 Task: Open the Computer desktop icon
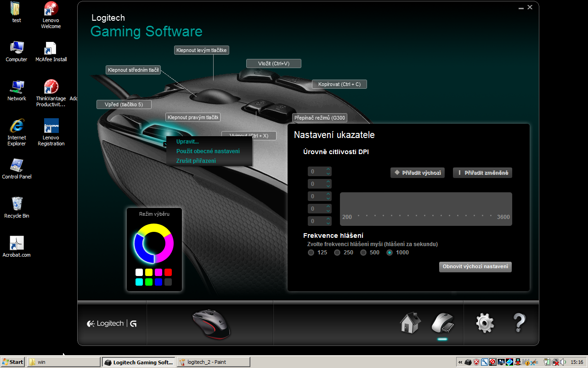[x=17, y=51]
